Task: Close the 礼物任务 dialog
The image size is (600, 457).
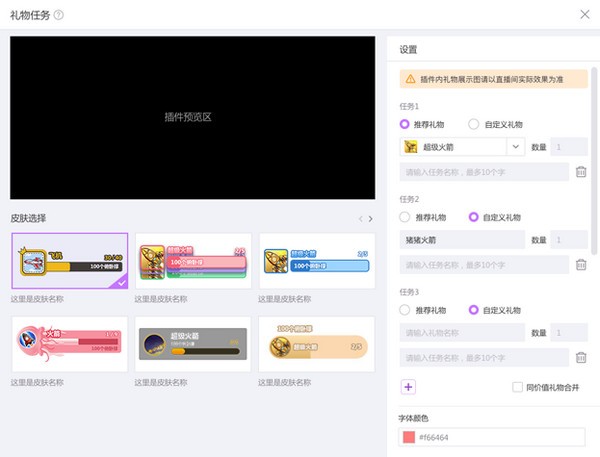Action: coord(584,15)
